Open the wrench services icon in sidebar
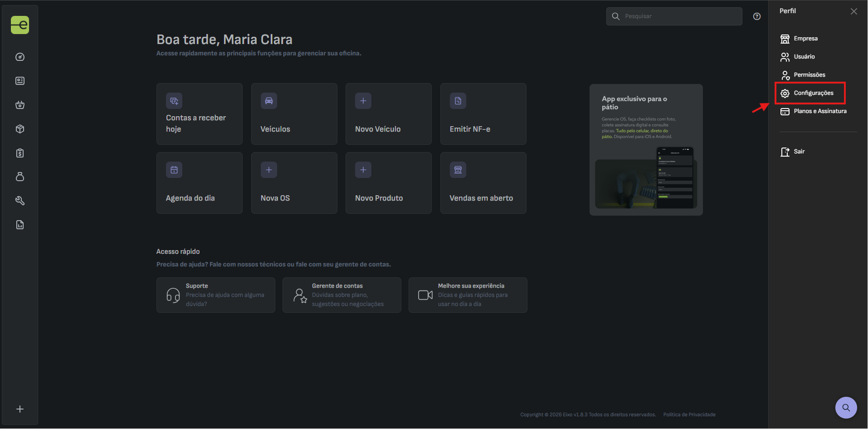 point(20,201)
